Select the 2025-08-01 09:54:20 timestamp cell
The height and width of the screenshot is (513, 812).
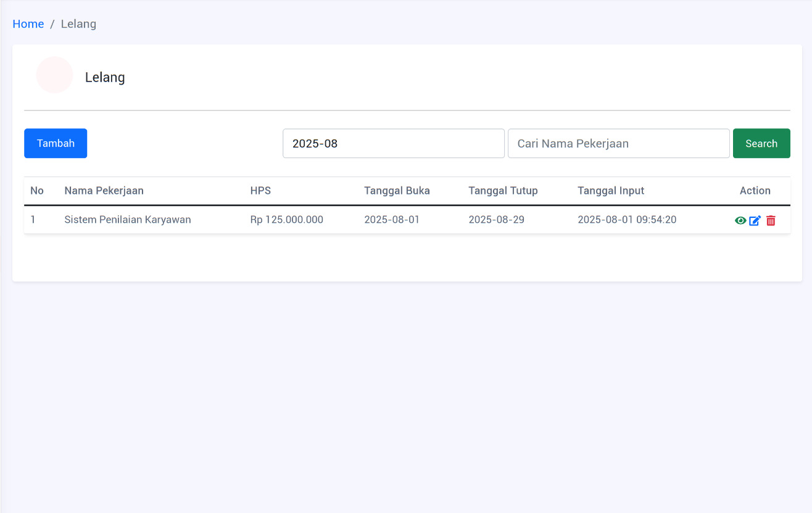tap(627, 220)
